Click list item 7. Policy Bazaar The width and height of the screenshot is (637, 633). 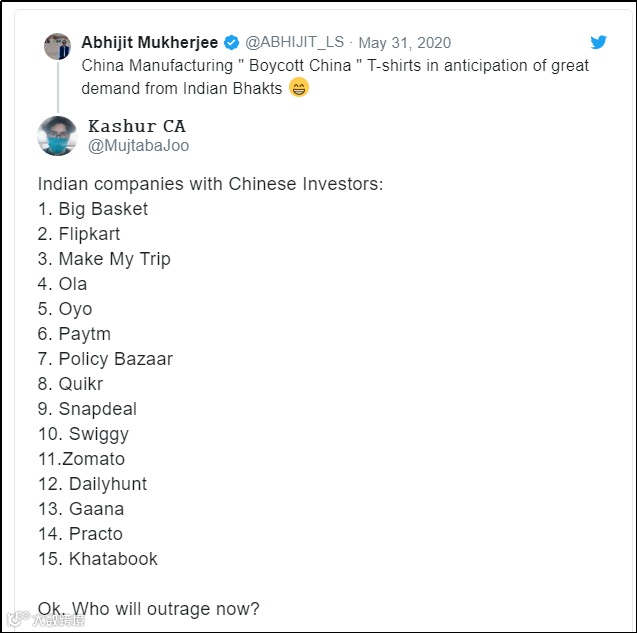[x=105, y=359]
